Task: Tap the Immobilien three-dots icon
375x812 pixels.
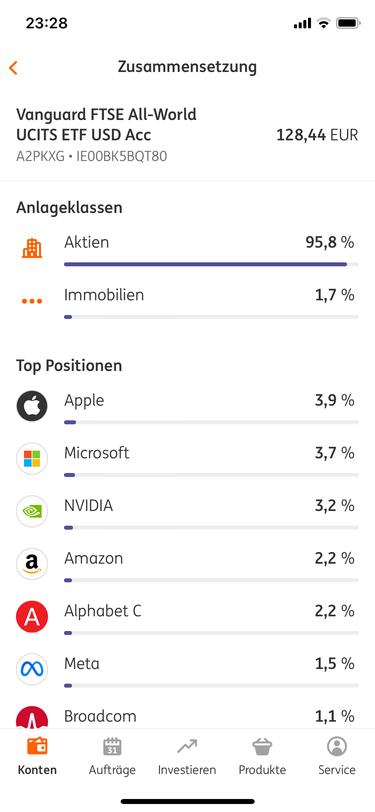Action: (x=32, y=301)
